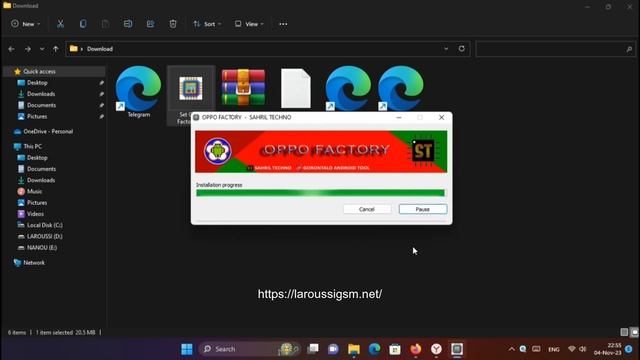Click the Paste icon in Explorer toolbar

tap(105, 24)
